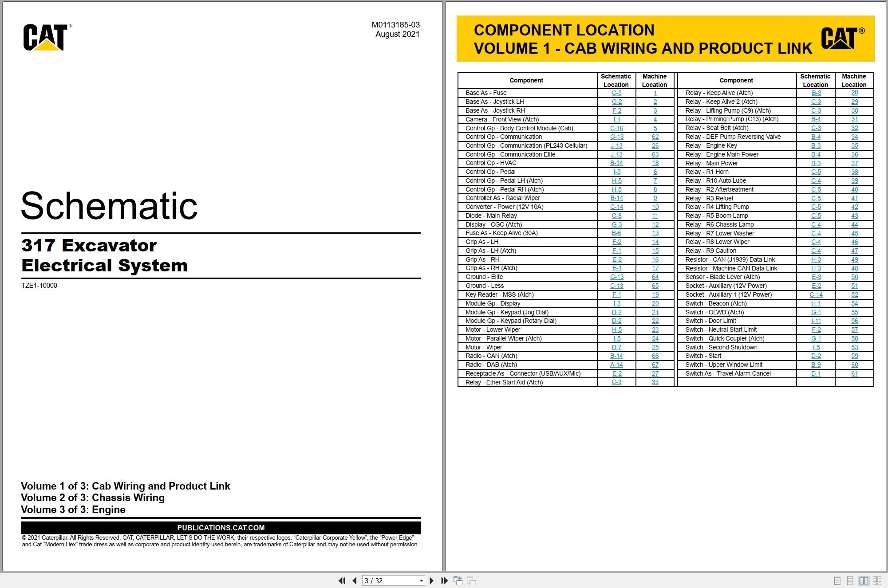The width and height of the screenshot is (888, 588).
Task: Click I-5 link for Switch - Second Shutdown
Action: (x=816, y=348)
